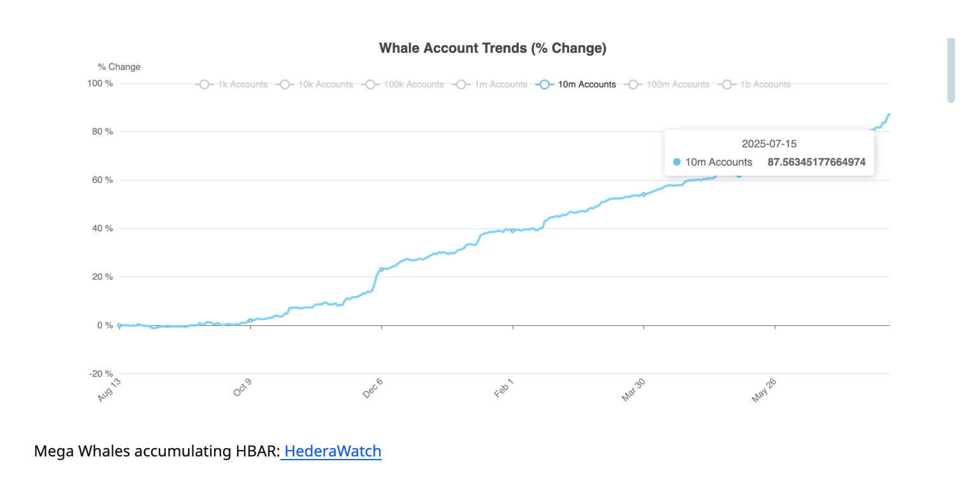Click the page's vertical scrollbar thumb
Image resolution: width=980 pixels, height=480 pixels.
coord(951,70)
